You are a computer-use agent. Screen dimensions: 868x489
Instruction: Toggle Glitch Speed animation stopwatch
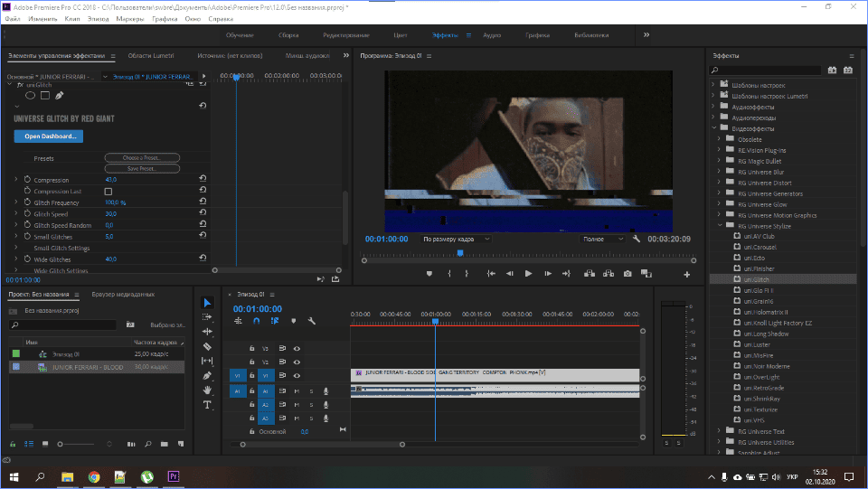27,213
